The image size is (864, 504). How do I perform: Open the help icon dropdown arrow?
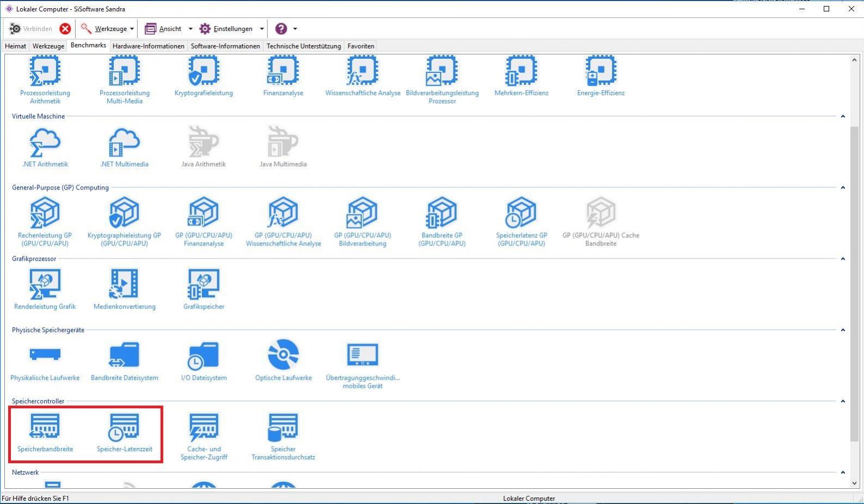[295, 29]
